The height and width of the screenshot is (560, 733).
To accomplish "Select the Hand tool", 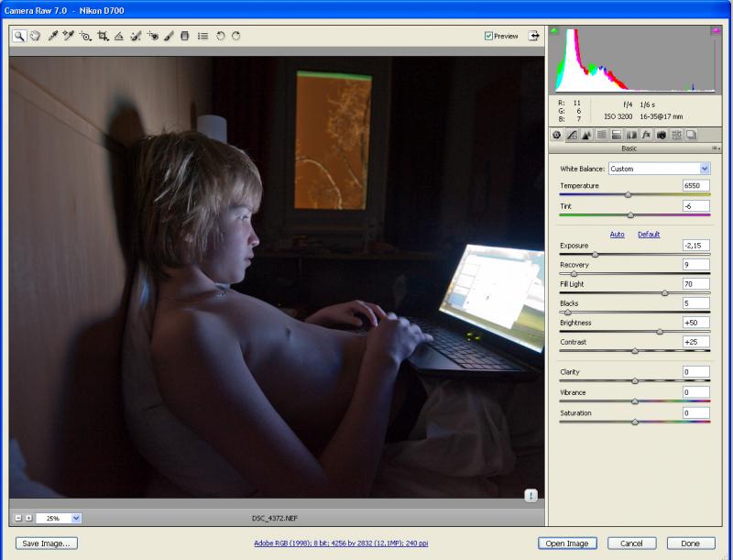I will click(35, 36).
